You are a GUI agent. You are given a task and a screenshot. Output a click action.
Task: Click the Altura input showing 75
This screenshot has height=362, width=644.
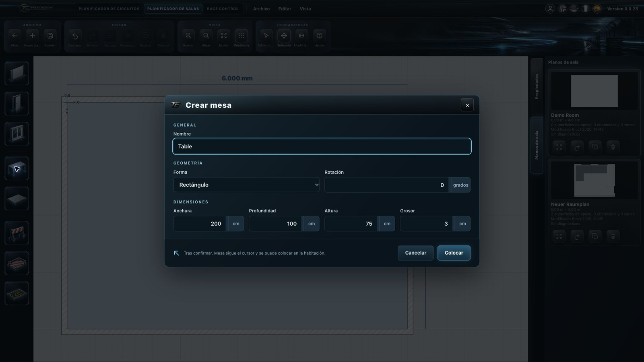click(351, 224)
